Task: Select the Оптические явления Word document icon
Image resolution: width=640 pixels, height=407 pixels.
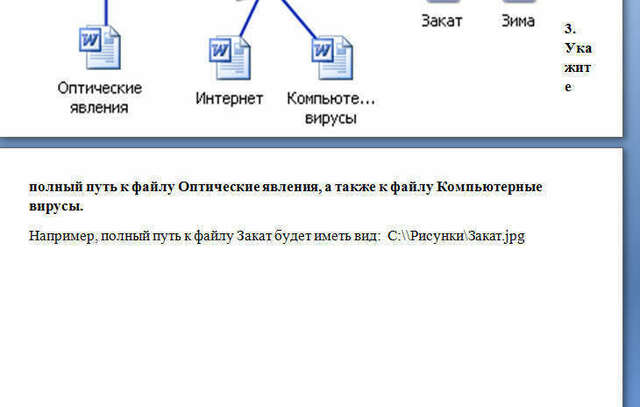Action: 100,47
